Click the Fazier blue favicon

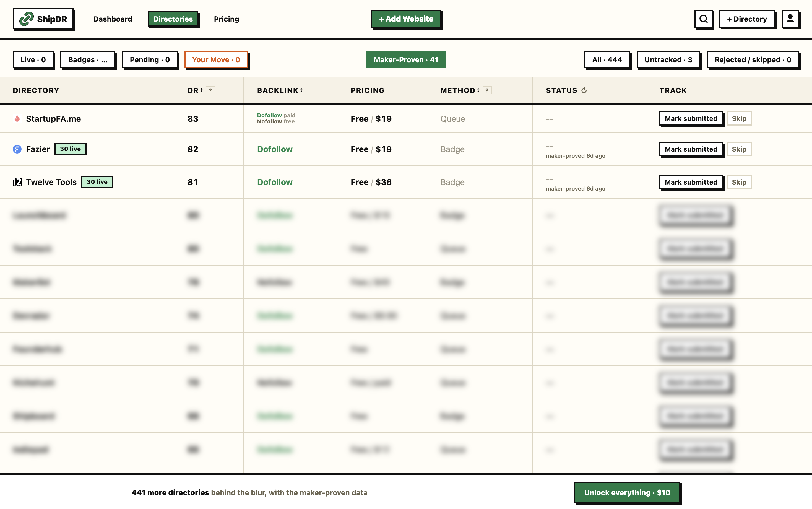(x=17, y=149)
